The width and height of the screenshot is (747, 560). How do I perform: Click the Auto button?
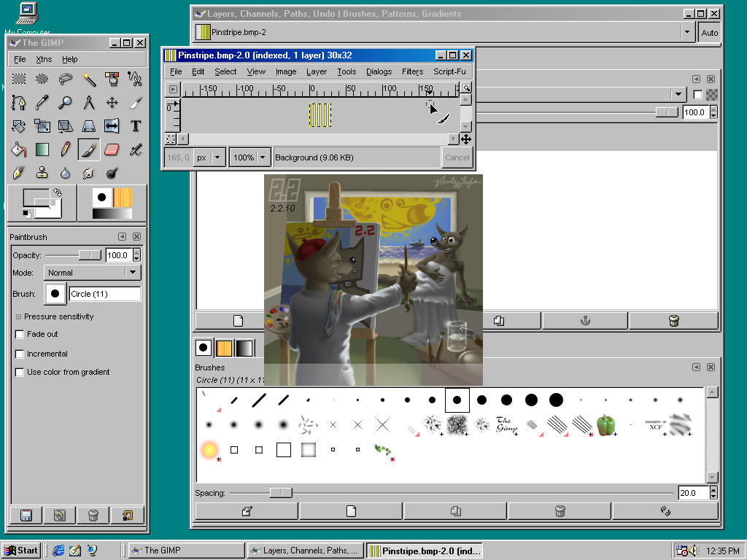coord(709,33)
